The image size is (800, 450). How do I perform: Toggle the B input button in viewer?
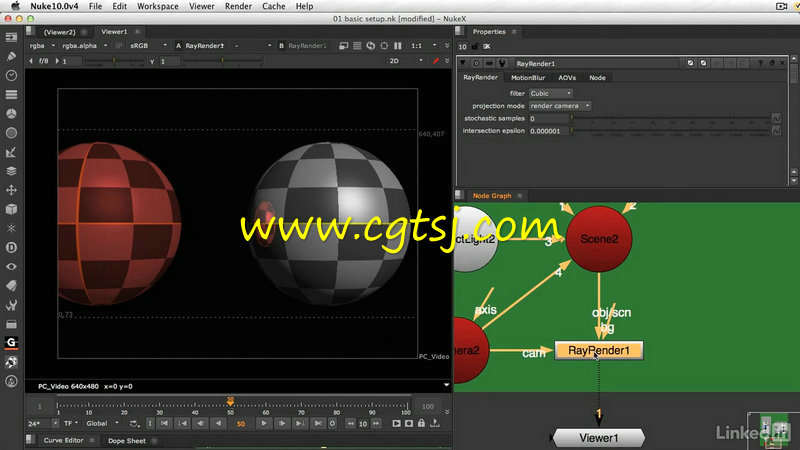[281, 45]
